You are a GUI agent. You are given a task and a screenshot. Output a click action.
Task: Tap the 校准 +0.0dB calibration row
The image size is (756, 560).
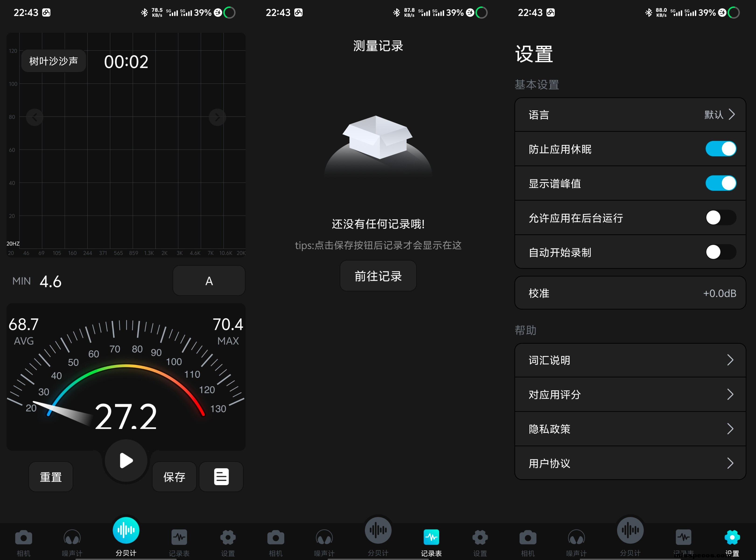pyautogui.click(x=630, y=293)
